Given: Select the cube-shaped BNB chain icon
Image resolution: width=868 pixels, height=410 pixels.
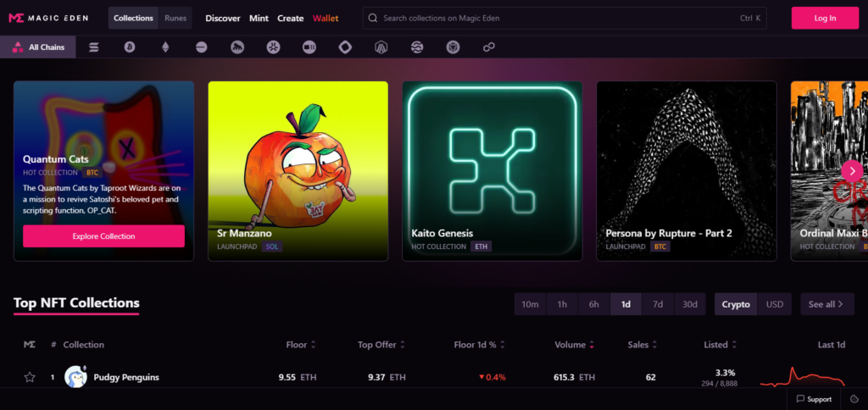Looking at the screenshot, I should pos(453,47).
